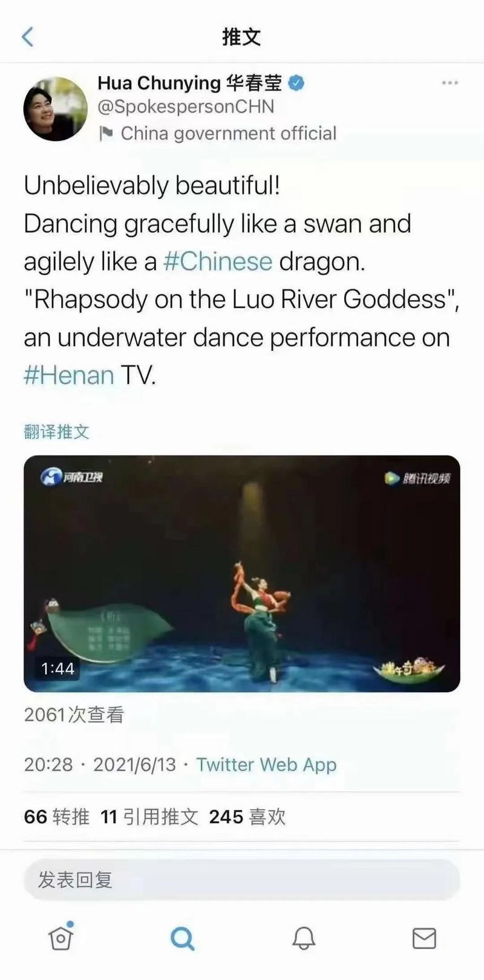Tap the 发表回复 reply field
The height and width of the screenshot is (980, 484).
click(242, 880)
